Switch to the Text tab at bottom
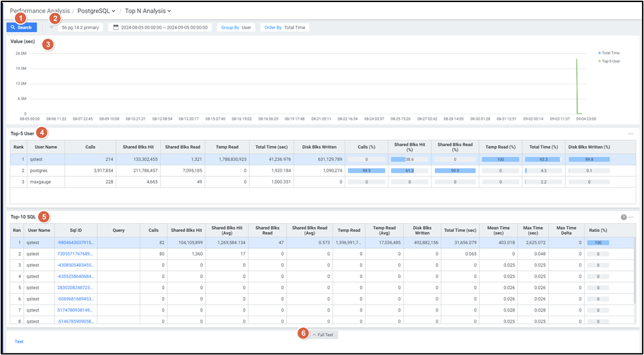Image resolution: width=644 pixels, height=355 pixels. 19,341
